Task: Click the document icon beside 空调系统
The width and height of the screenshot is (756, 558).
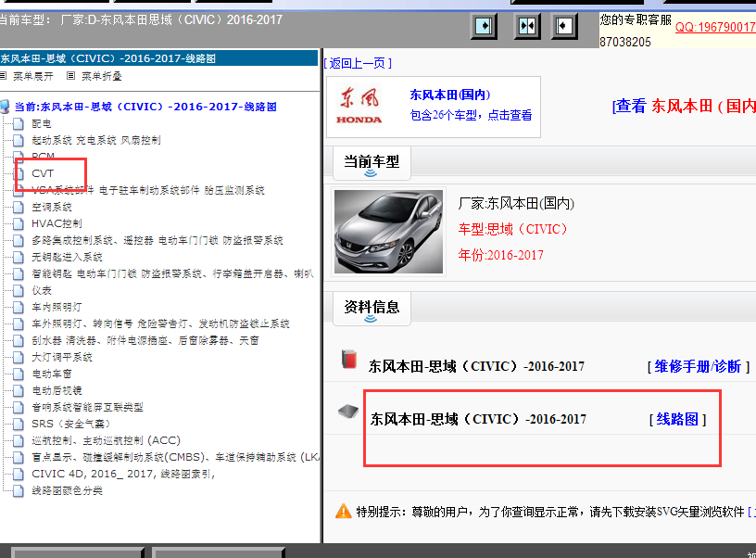Action: pos(19,208)
